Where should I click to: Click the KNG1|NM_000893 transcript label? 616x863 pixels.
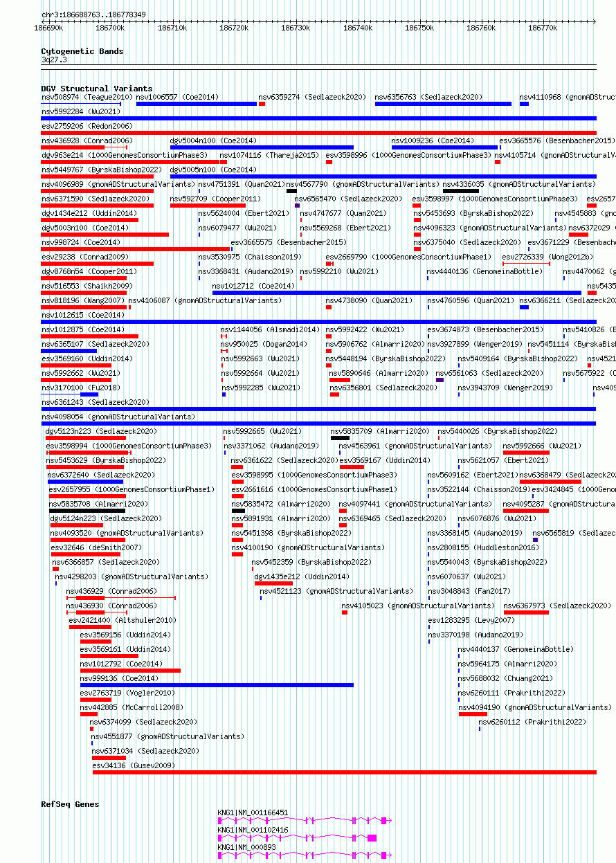246,846
